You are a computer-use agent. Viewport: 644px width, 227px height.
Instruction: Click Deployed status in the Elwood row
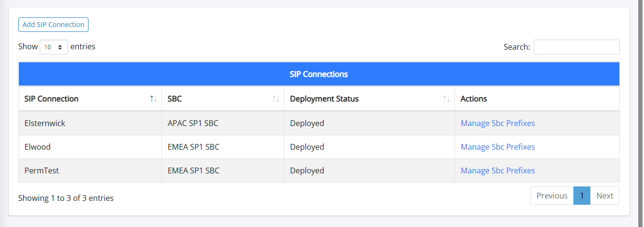click(x=307, y=147)
